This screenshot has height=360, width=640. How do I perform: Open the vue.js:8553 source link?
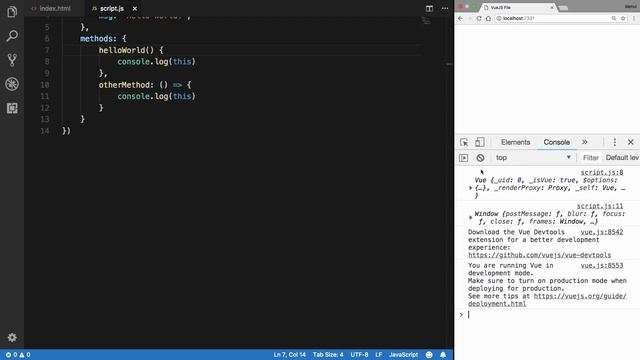(602, 265)
